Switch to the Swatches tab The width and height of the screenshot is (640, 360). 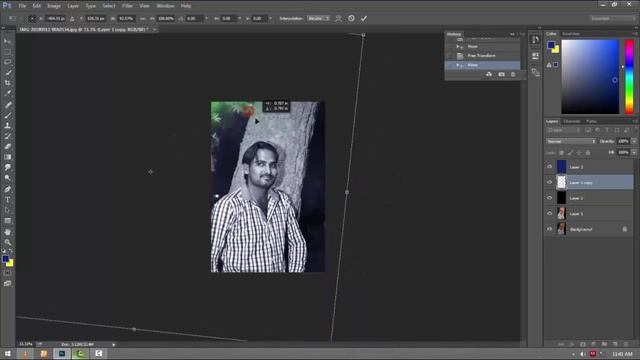coord(571,33)
